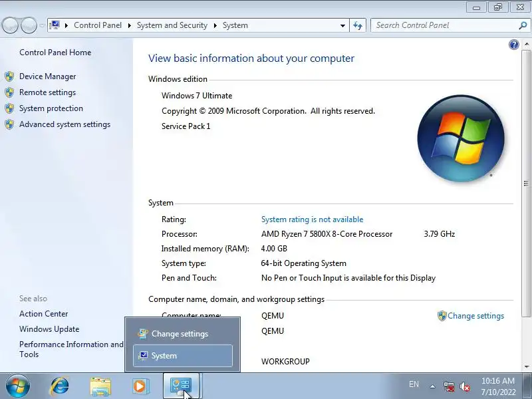Viewport: 532px width, 399px height.
Task: Click the Windows 7 logo image
Action: tap(461, 138)
